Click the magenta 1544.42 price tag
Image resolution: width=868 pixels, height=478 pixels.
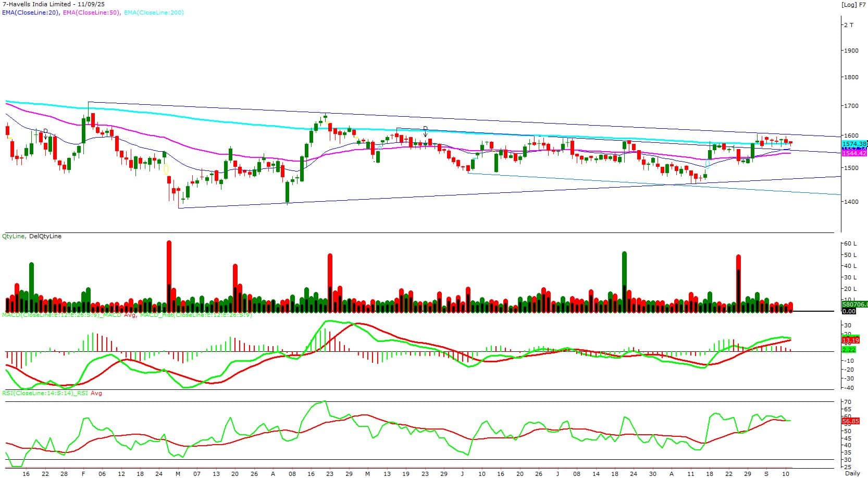click(x=854, y=153)
